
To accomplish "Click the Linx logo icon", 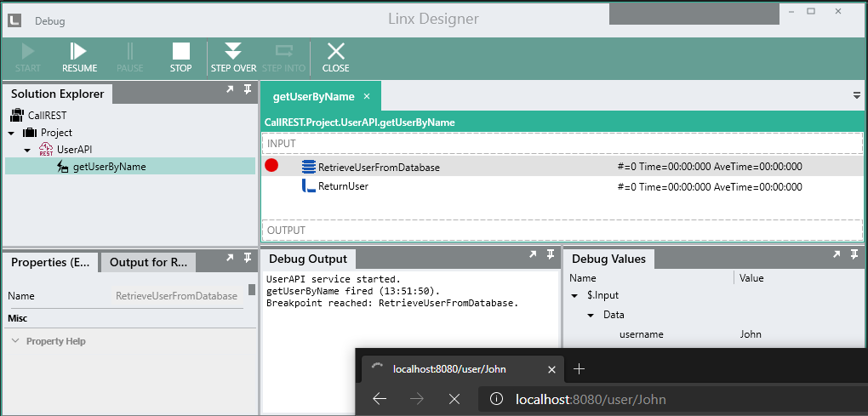I will 14,20.
